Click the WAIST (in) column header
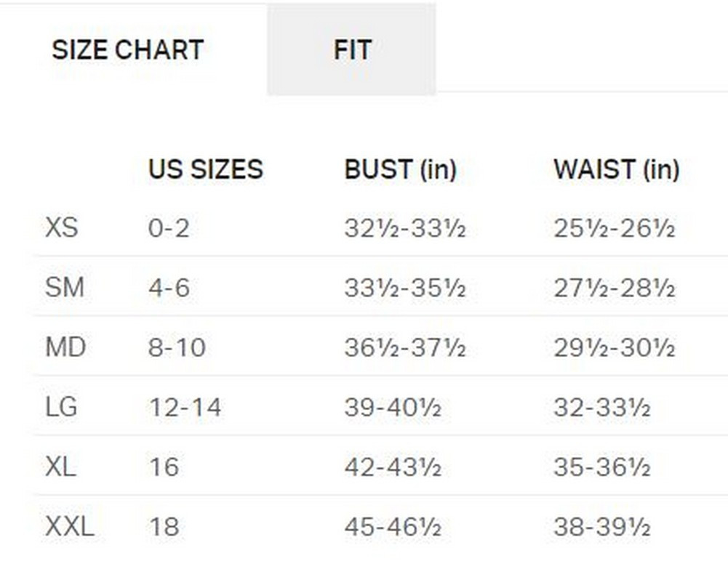 pyautogui.click(x=616, y=169)
